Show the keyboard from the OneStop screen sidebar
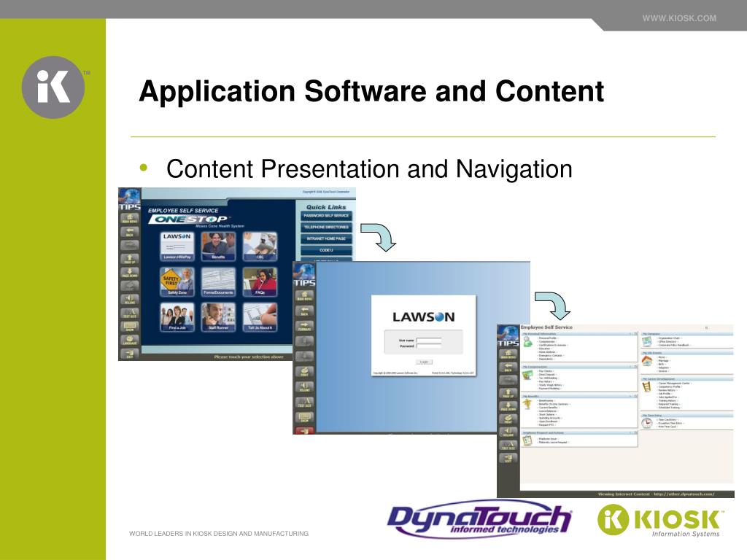 pos(130,327)
